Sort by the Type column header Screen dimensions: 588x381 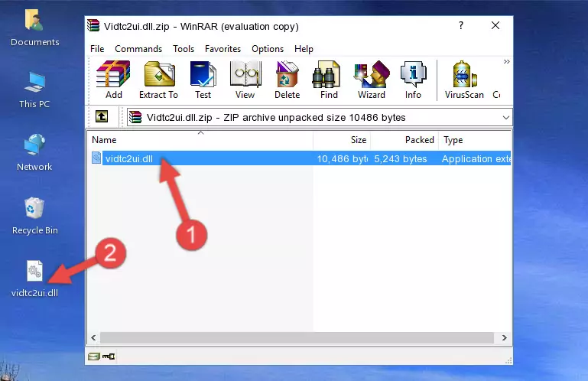pos(475,140)
